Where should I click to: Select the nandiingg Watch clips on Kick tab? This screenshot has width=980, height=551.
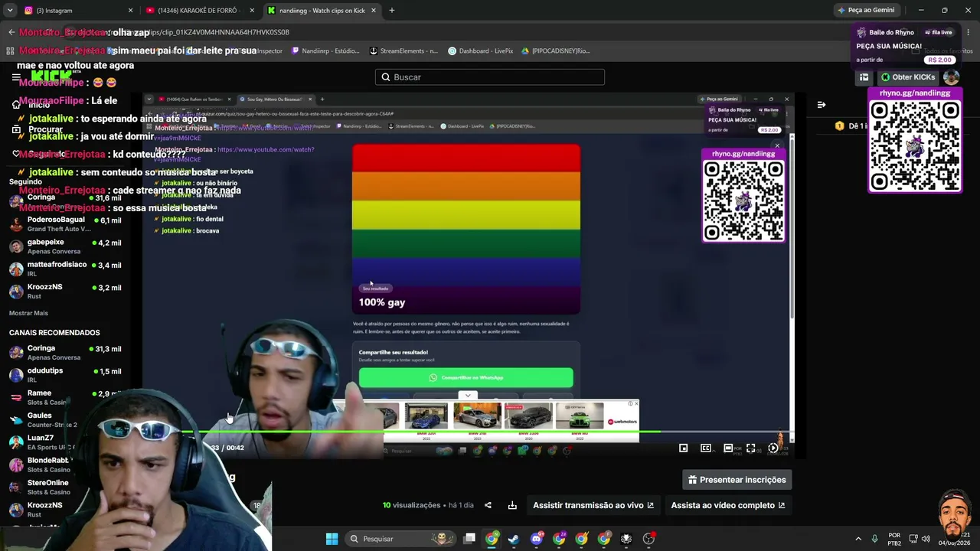click(322, 11)
